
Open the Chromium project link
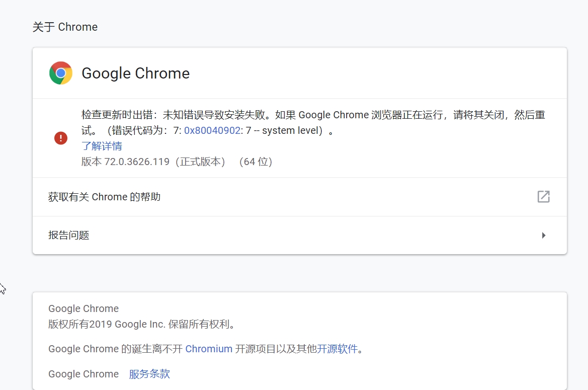click(209, 349)
